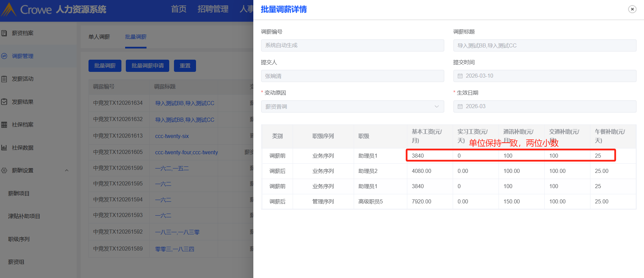The width and height of the screenshot is (644, 278).
Task: Click the 调薪标题 input field
Action: [x=544, y=45]
